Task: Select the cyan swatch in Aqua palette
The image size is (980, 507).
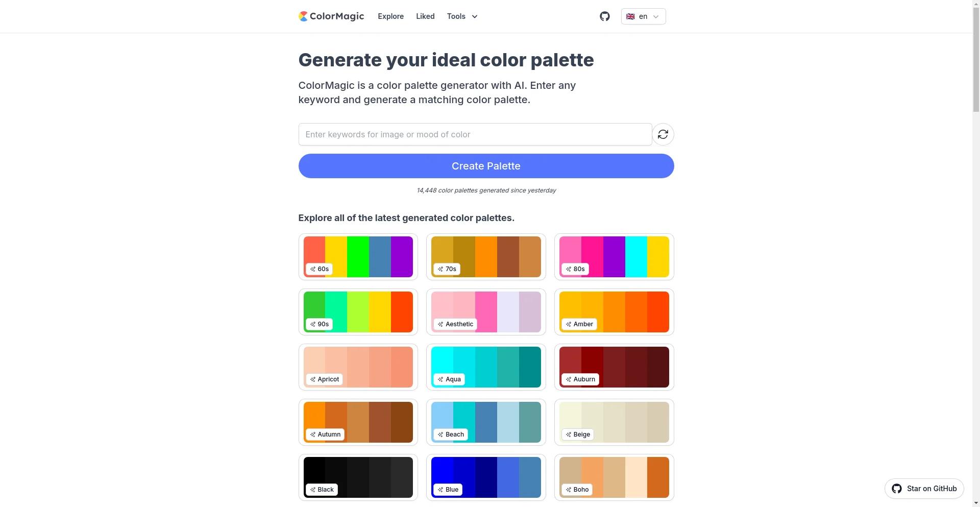Action: 442,360
